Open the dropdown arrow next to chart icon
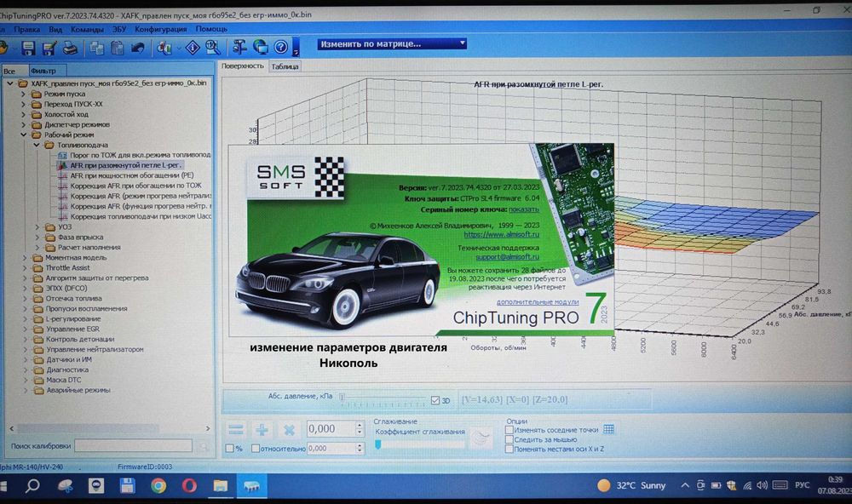 [178, 49]
